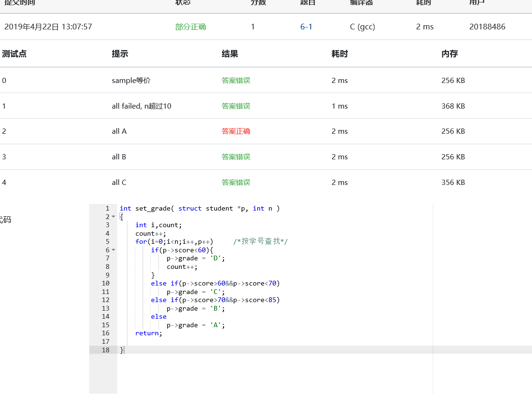The height and width of the screenshot is (396, 532).
Task: Click the 耗时 column header in test table
Action: pos(340,54)
